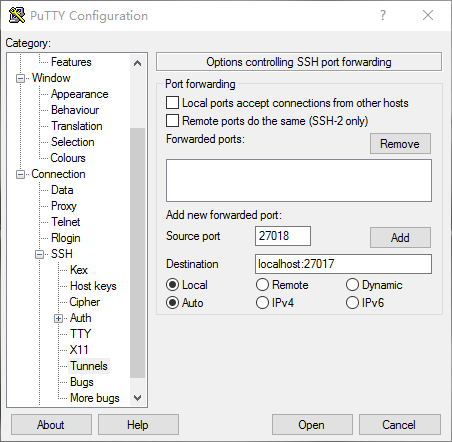Open the Proxy category
Screen dimensions: 452x442
pos(64,206)
